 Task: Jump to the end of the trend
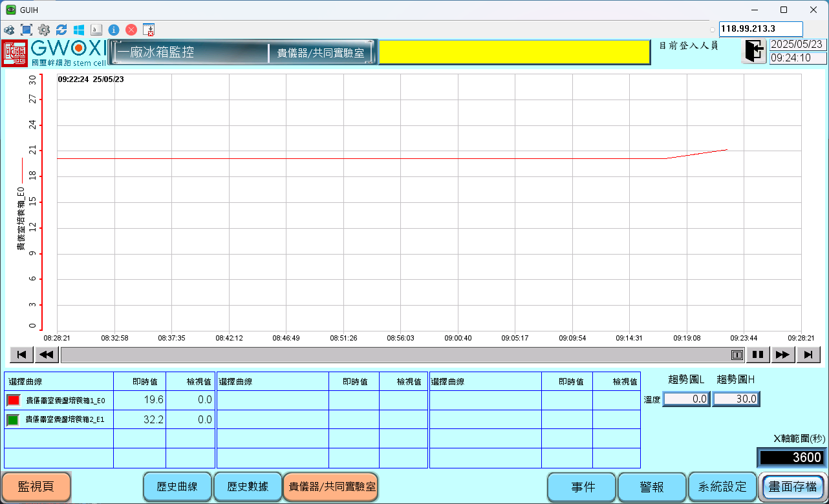pos(808,355)
